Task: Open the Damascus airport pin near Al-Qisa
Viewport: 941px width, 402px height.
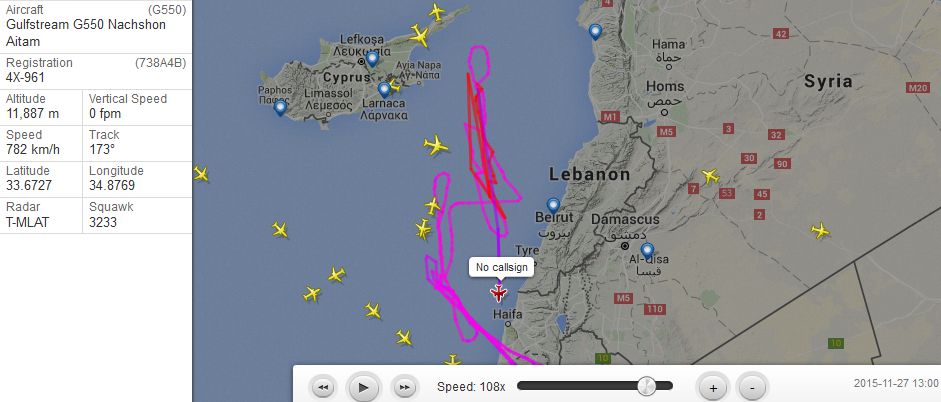Action: pos(646,250)
